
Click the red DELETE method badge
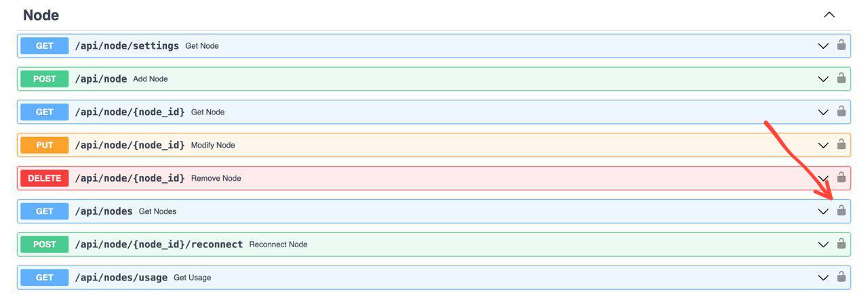[45, 178]
